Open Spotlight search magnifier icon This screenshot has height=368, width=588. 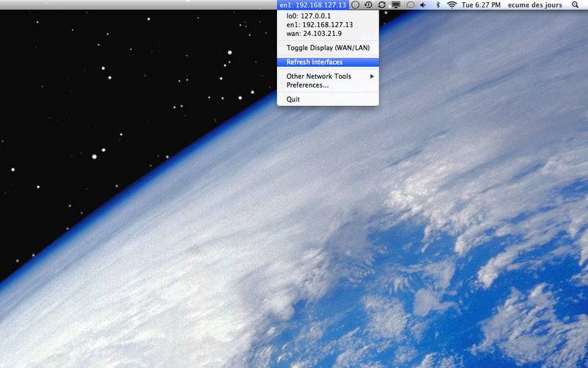[575, 5]
